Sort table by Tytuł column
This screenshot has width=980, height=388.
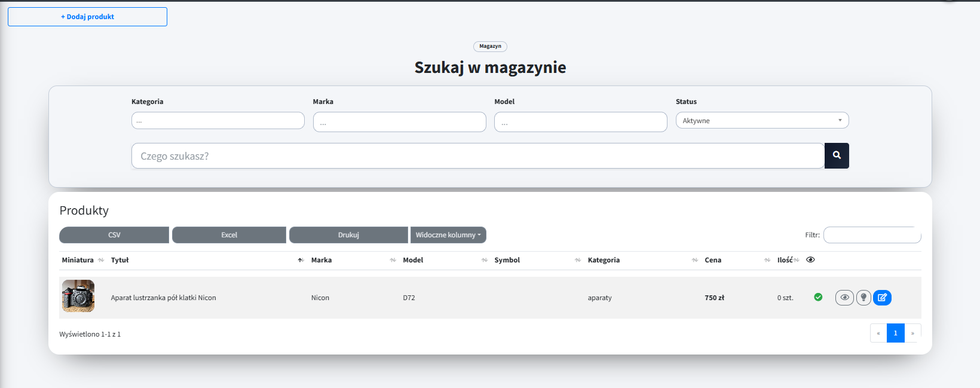pyautogui.click(x=207, y=260)
